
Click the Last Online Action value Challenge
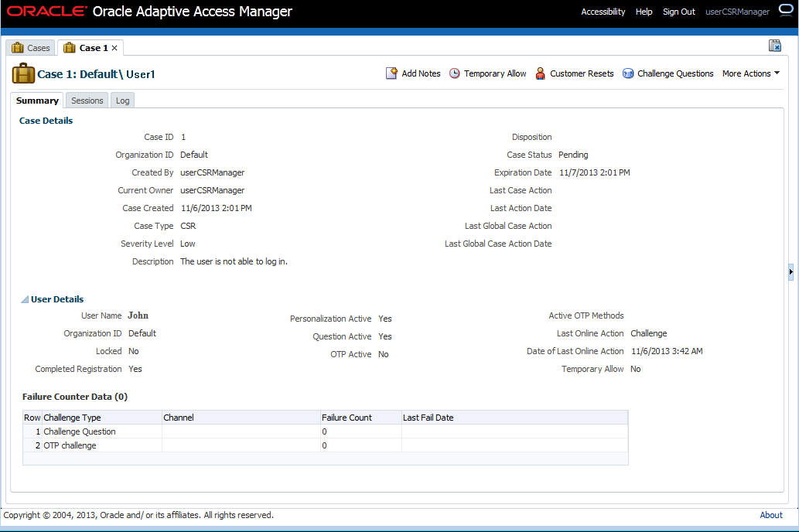point(649,333)
